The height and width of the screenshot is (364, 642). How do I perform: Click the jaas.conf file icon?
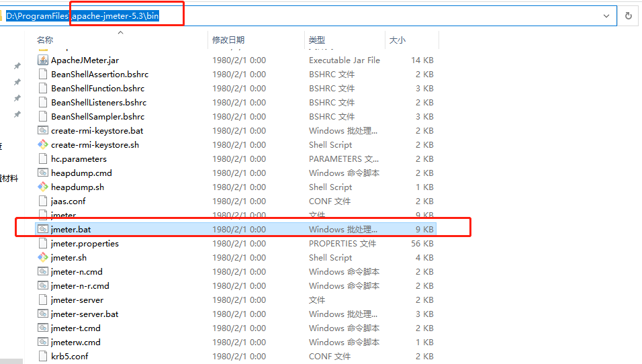43,201
